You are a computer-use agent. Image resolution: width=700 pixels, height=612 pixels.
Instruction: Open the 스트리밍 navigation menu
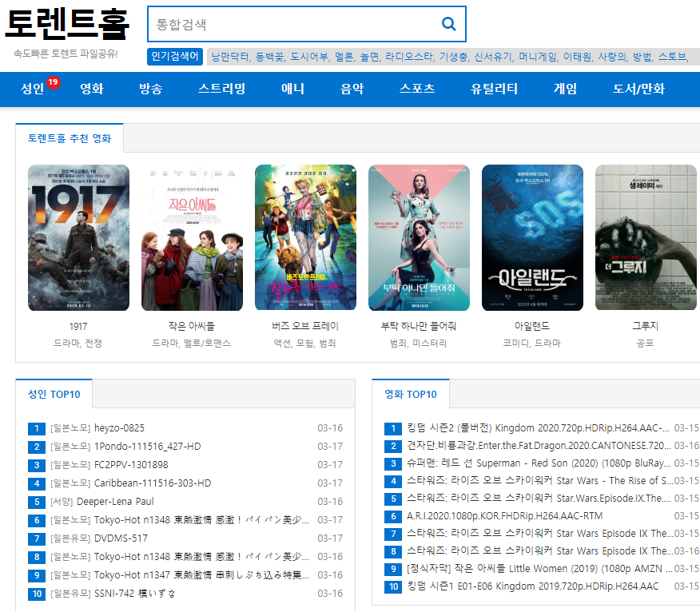pos(222,89)
